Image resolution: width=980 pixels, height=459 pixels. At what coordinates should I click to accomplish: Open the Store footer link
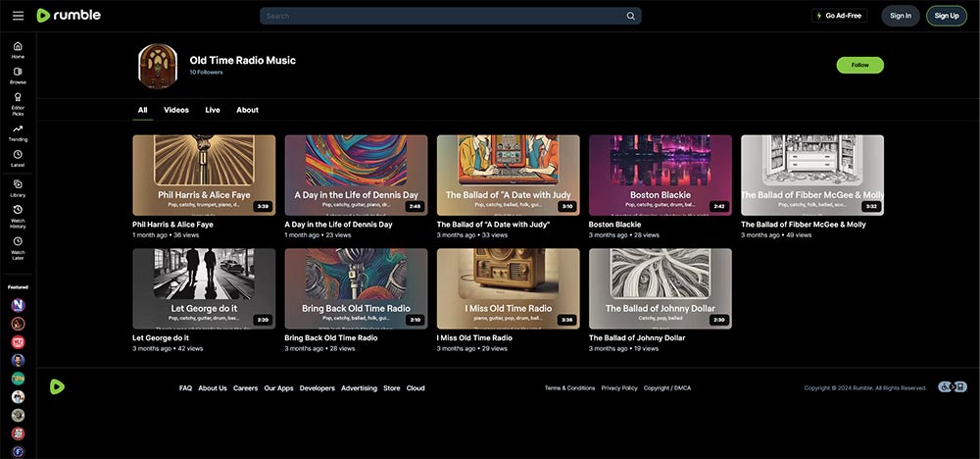tap(392, 388)
